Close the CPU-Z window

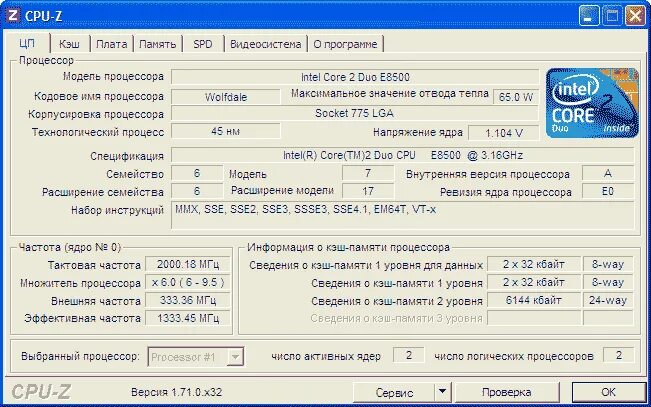coord(635,16)
